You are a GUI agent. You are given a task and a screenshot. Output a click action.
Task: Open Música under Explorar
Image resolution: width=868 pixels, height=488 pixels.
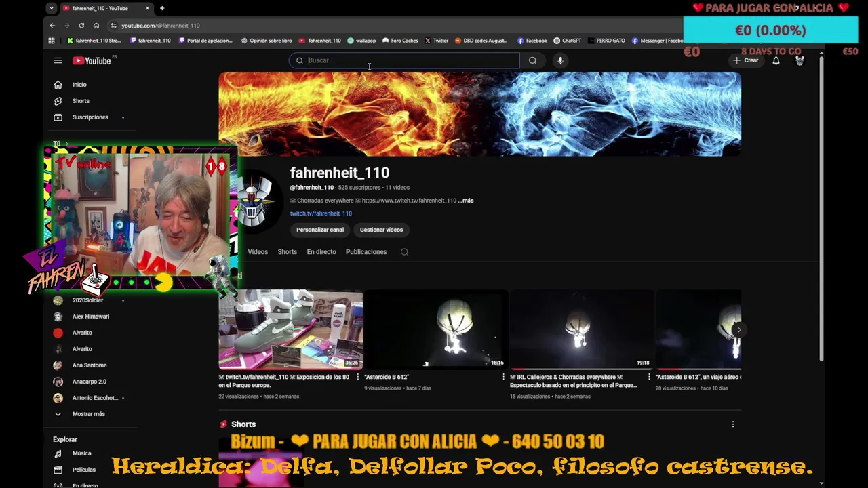point(81,453)
